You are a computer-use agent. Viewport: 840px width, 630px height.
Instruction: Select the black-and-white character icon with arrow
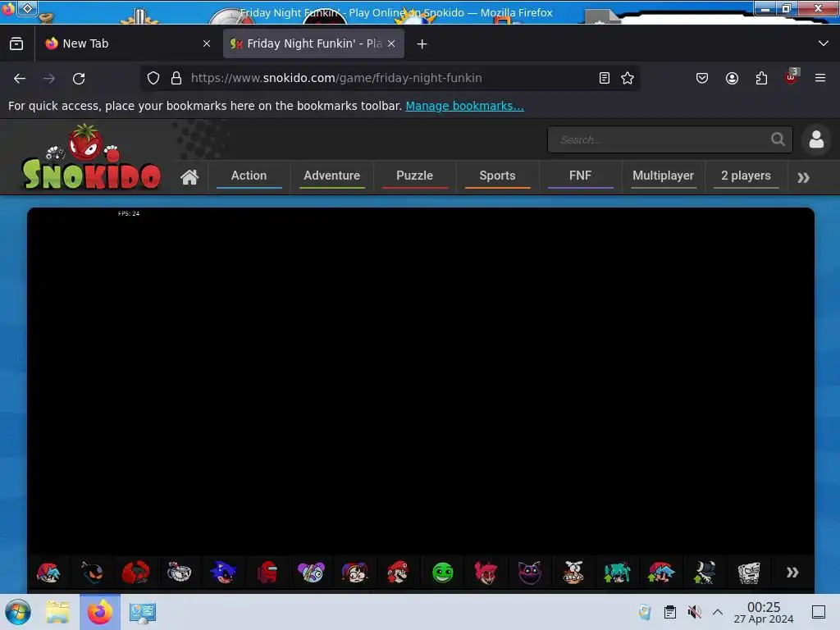coord(705,572)
